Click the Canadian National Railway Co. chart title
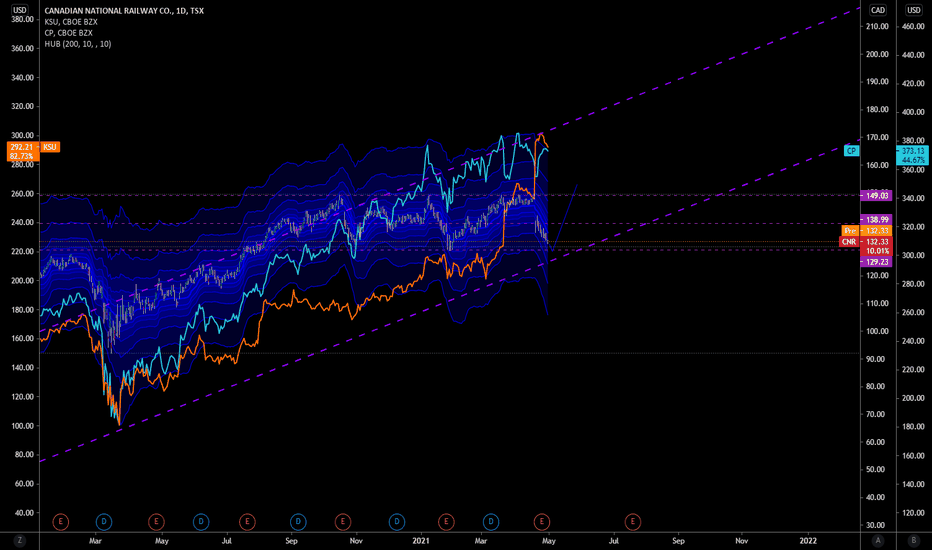932x550 pixels. 124,11
